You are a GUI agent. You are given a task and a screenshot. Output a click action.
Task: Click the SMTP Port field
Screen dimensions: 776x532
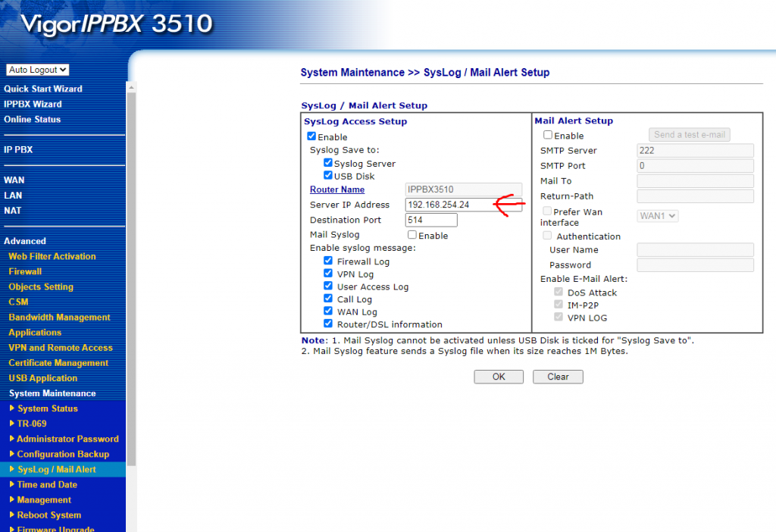[696, 166]
